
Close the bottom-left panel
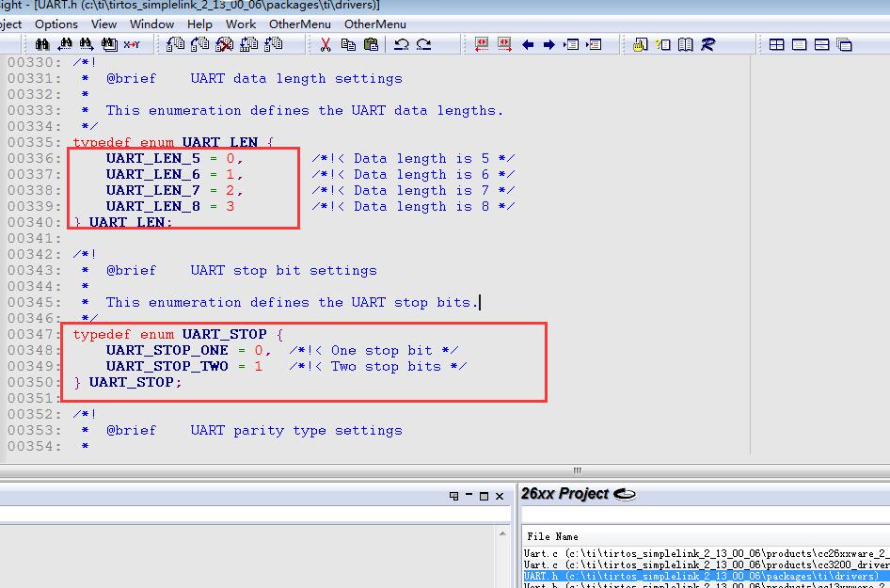(x=500, y=496)
